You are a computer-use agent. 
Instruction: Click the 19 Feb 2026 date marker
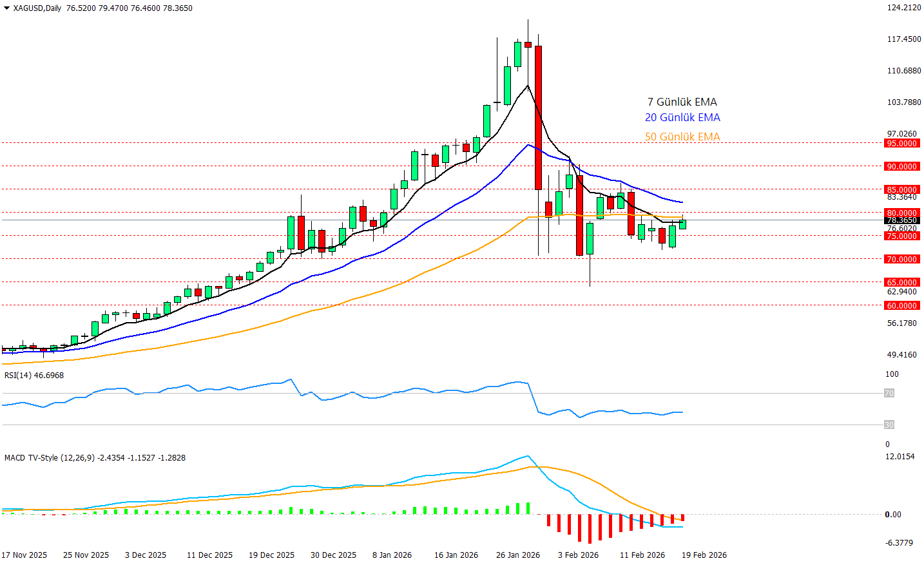pyautogui.click(x=704, y=555)
